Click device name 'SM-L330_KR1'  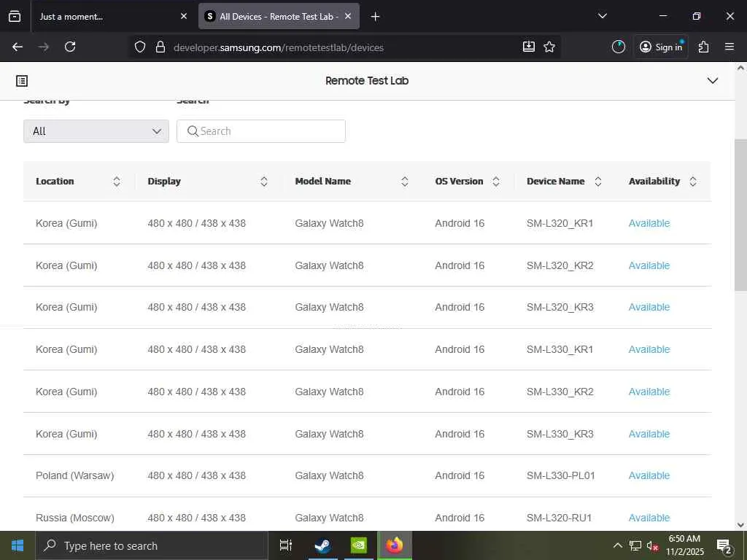(560, 349)
